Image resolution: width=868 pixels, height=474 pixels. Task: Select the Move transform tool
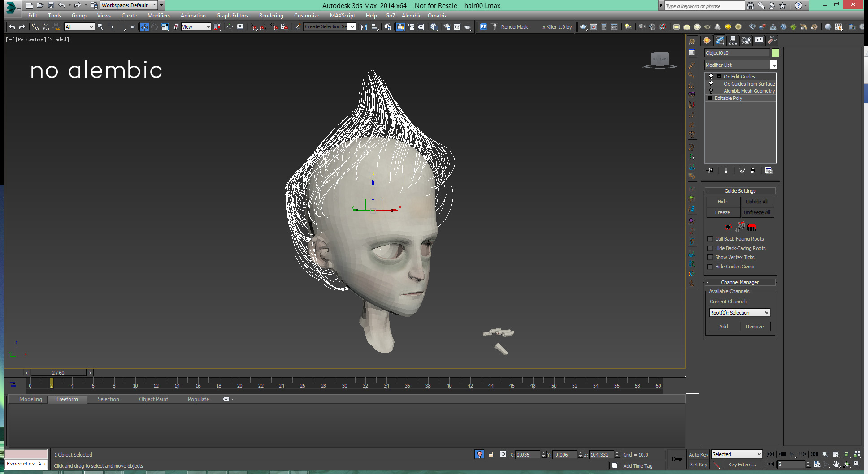(144, 27)
